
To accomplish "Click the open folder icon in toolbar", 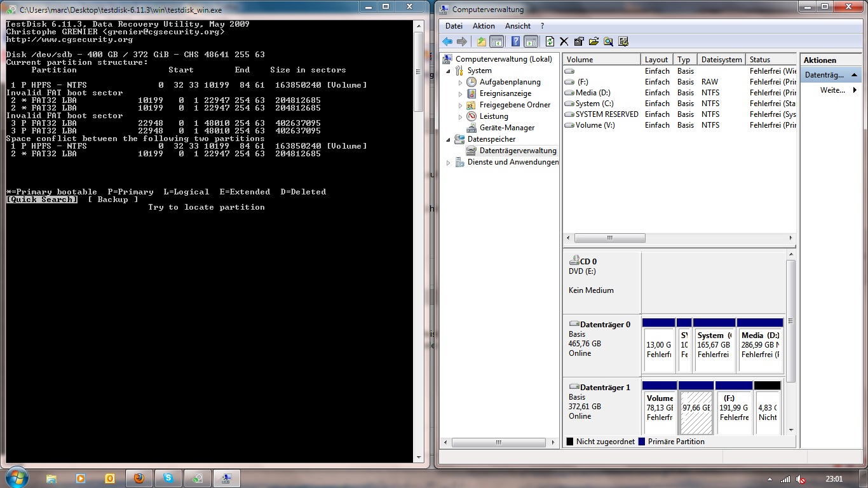I will coord(593,41).
